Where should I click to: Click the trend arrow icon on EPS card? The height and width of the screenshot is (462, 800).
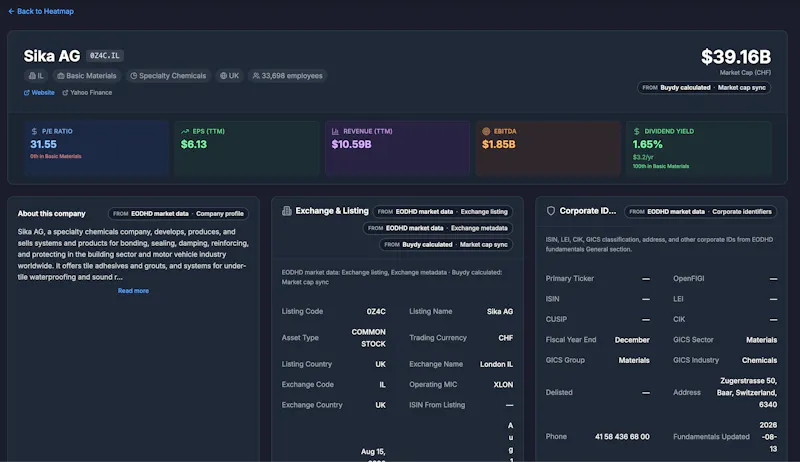(x=185, y=131)
